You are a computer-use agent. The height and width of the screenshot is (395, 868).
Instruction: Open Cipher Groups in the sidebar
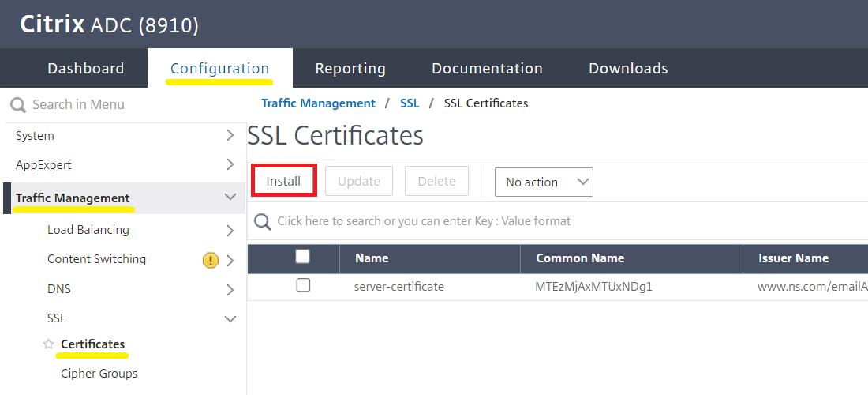99,374
